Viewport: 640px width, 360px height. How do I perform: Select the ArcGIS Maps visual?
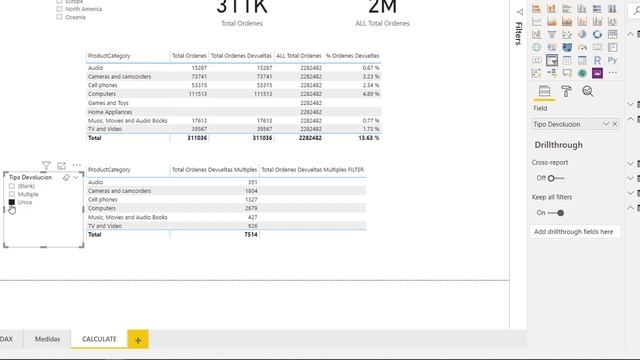click(582, 73)
